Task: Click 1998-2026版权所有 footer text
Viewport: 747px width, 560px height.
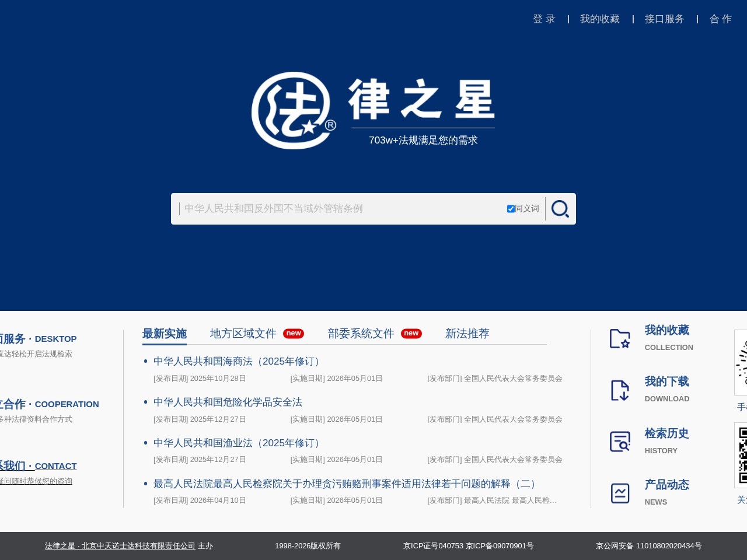Action: tap(308, 546)
